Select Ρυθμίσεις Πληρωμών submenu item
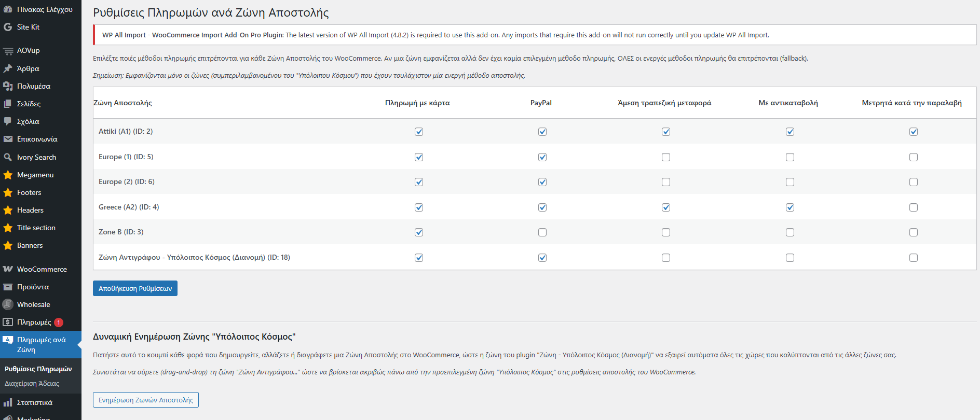The image size is (980, 420). pos(38,369)
